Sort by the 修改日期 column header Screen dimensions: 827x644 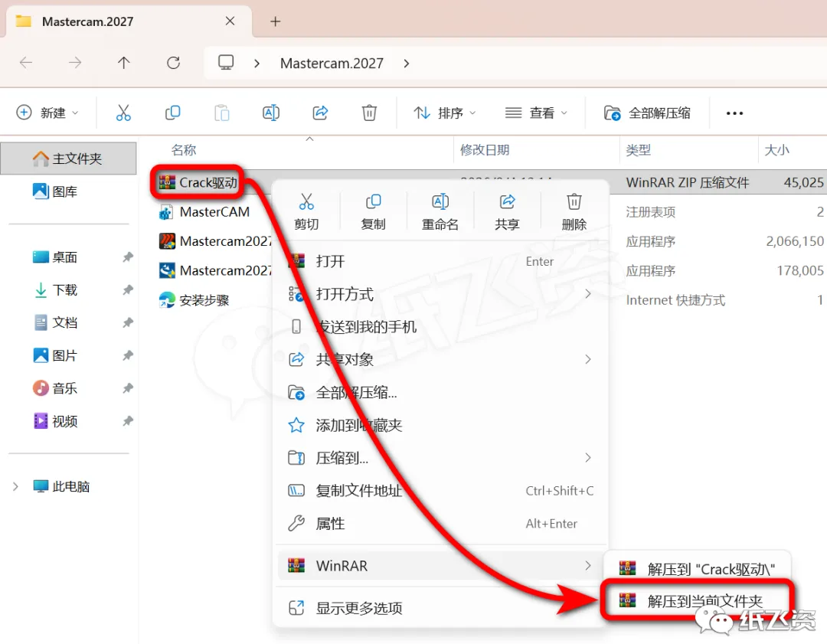point(485,150)
